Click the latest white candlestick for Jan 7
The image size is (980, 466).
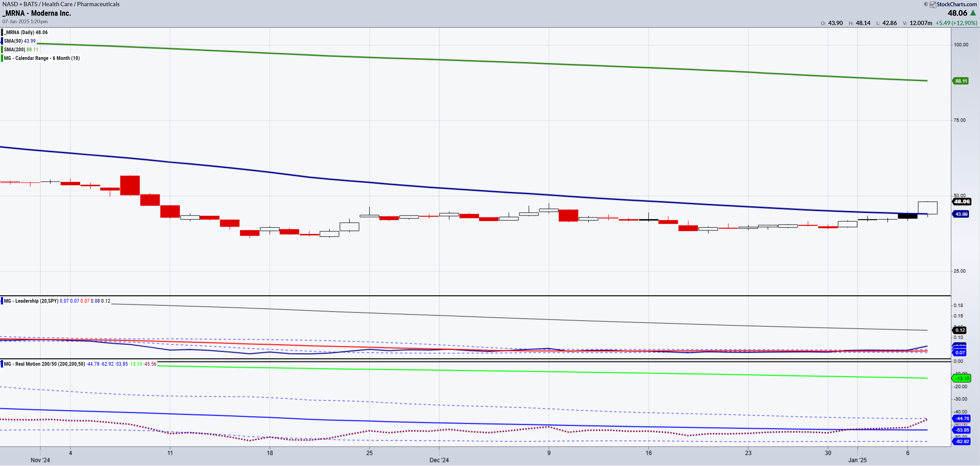pyautogui.click(x=928, y=208)
